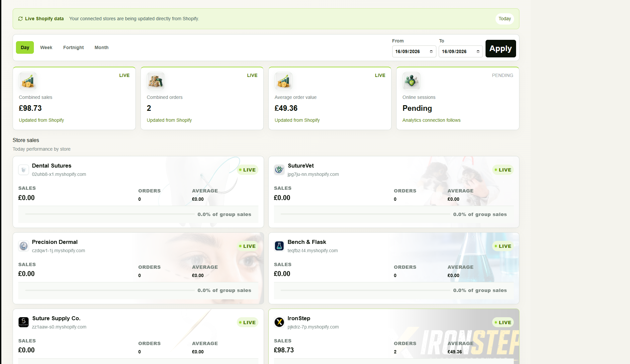Screen dimensions: 630x364
Task: Click the Live Shopify data refresh icon
Action: [x=20, y=19]
